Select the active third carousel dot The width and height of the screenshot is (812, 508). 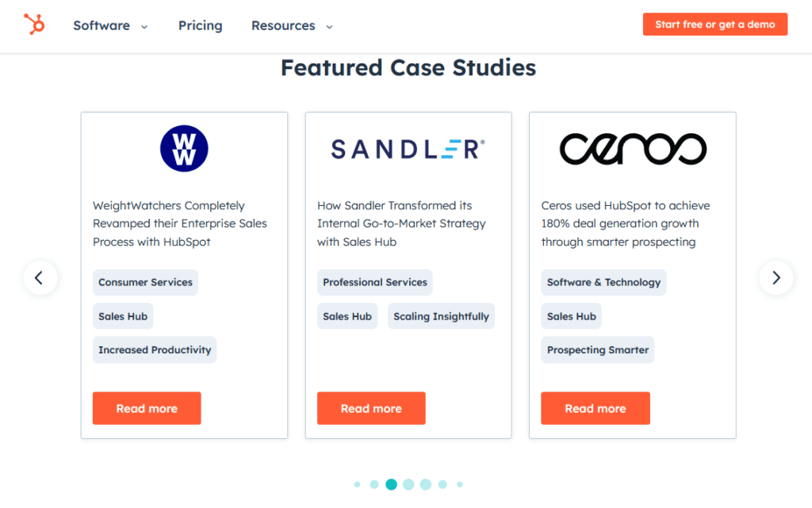point(391,484)
